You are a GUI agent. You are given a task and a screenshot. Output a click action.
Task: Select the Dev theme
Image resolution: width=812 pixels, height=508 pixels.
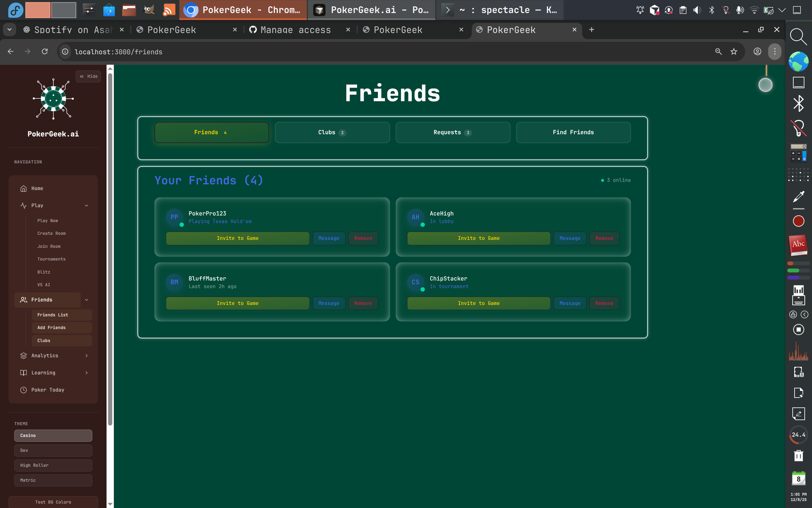[x=53, y=450]
